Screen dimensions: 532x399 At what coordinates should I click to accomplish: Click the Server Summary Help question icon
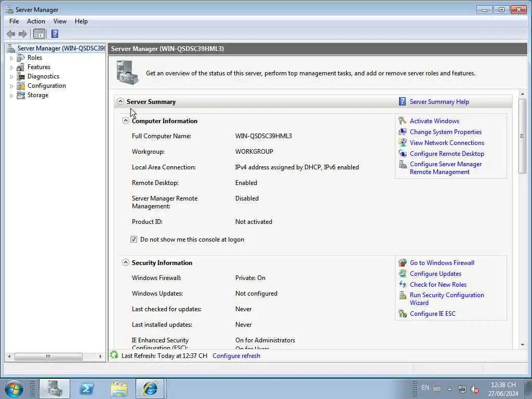pos(403,101)
